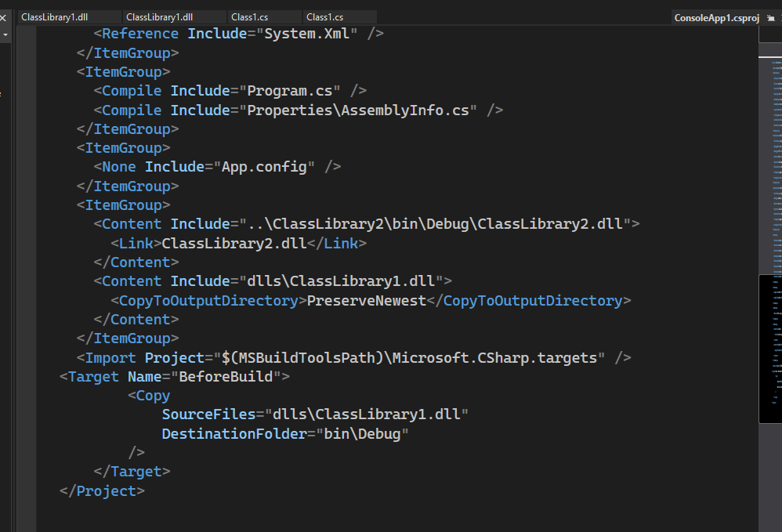Click the PreserveNewest value
782x532 pixels.
pyautogui.click(x=367, y=301)
